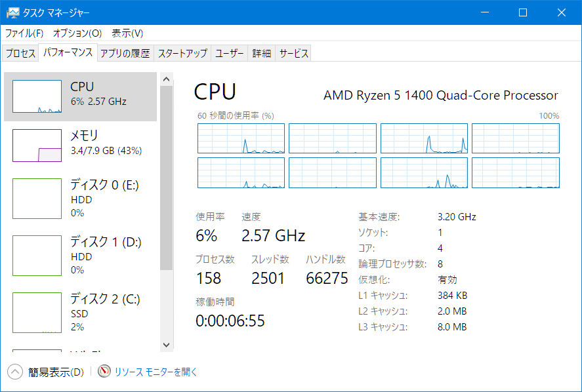The height and width of the screenshot is (392, 582).
Task: Switch to the スタートアップ tab
Action: coord(182,53)
